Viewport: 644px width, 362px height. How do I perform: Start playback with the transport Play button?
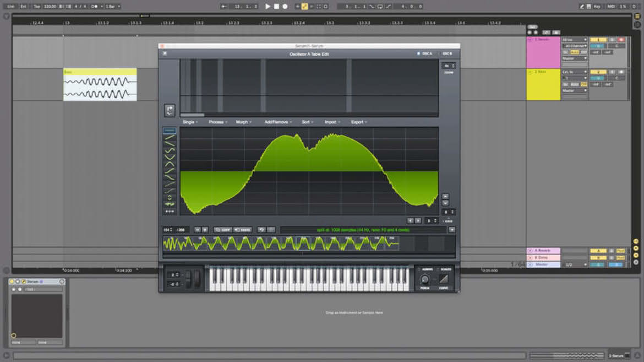(268, 6)
